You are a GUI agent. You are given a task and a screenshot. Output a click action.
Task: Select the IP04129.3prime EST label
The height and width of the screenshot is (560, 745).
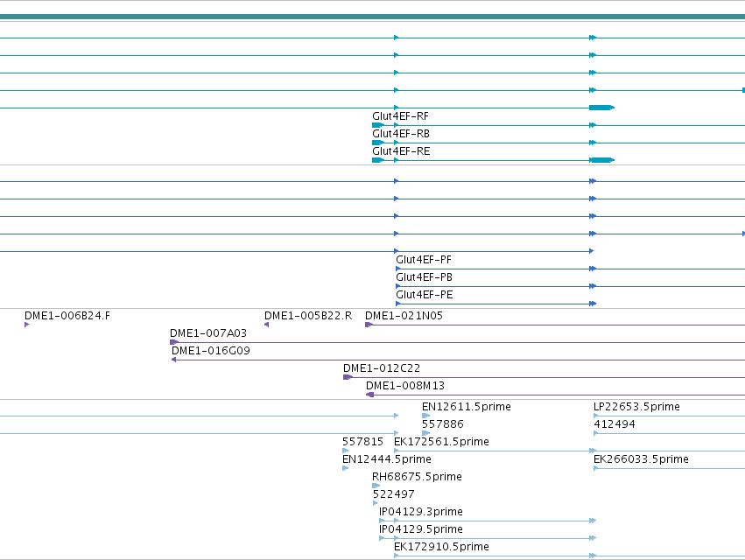[420, 512]
